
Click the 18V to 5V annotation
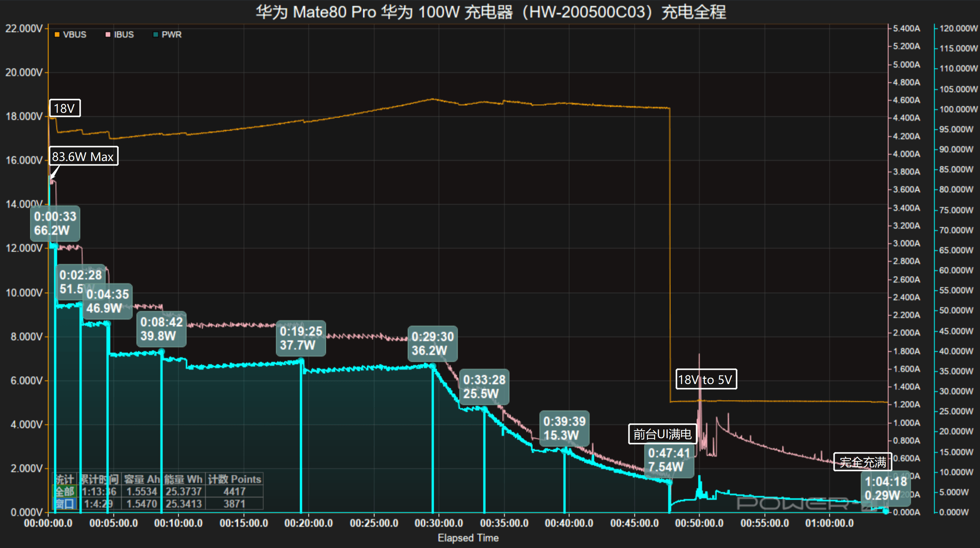706,379
